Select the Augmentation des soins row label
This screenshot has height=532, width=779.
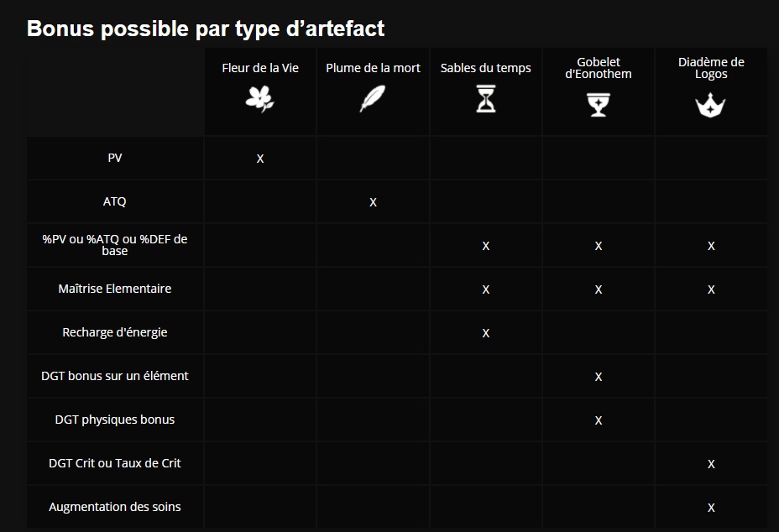[x=115, y=507]
